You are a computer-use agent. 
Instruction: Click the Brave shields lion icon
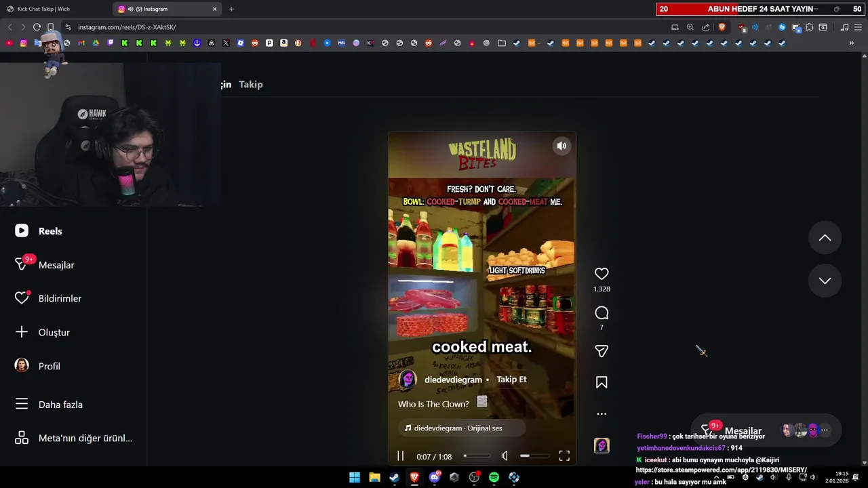[x=722, y=27]
